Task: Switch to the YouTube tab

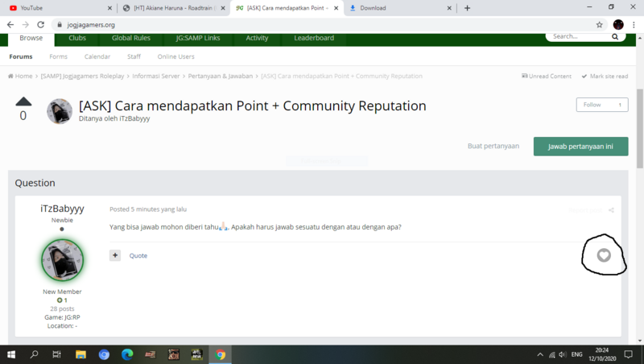Action: coord(59,8)
